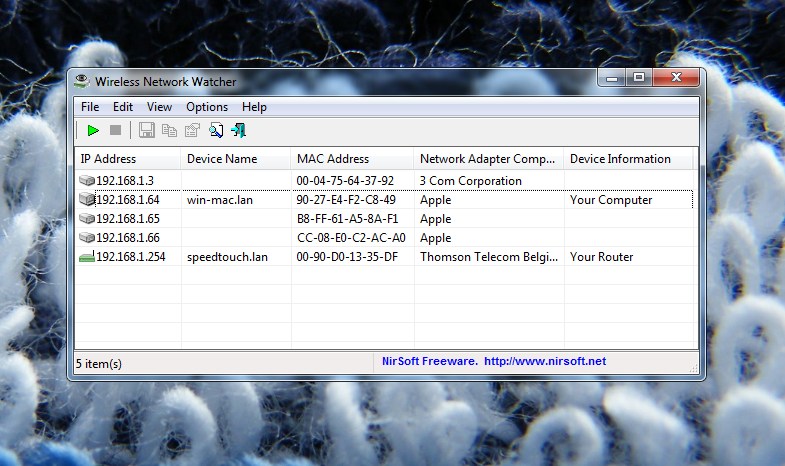Click the Your Router device information cell
Image resolution: width=785 pixels, height=466 pixels.
coord(601,257)
